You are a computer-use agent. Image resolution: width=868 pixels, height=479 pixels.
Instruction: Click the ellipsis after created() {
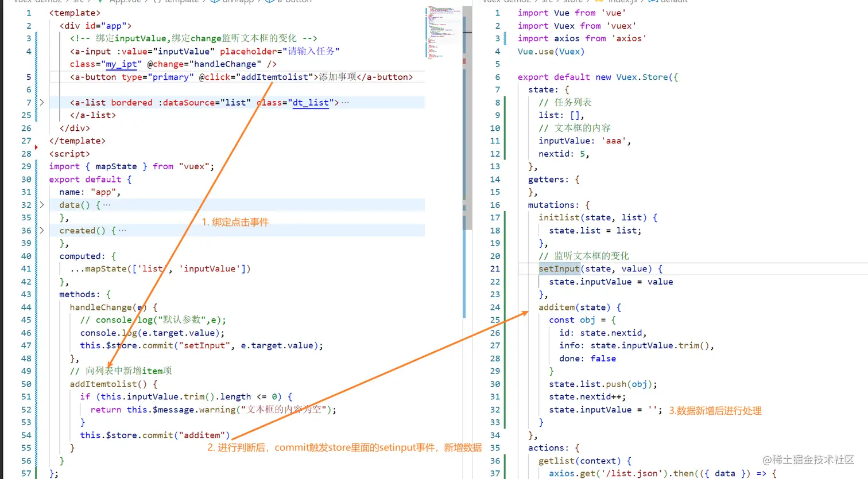point(122,231)
